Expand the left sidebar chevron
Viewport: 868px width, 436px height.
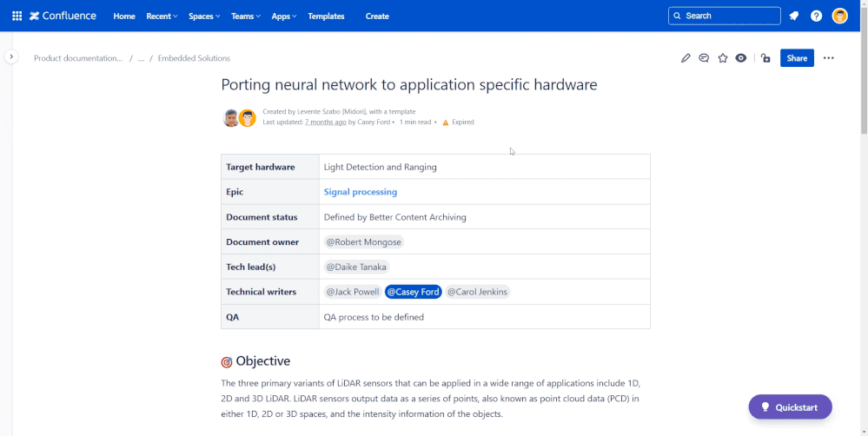(x=11, y=56)
